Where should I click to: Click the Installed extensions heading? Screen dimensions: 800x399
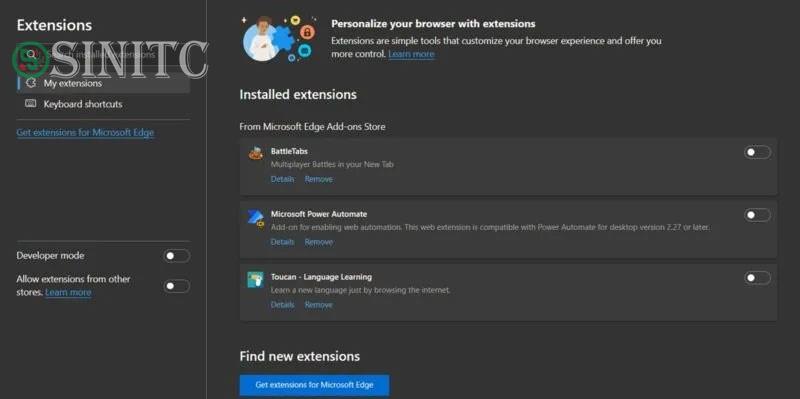298,95
